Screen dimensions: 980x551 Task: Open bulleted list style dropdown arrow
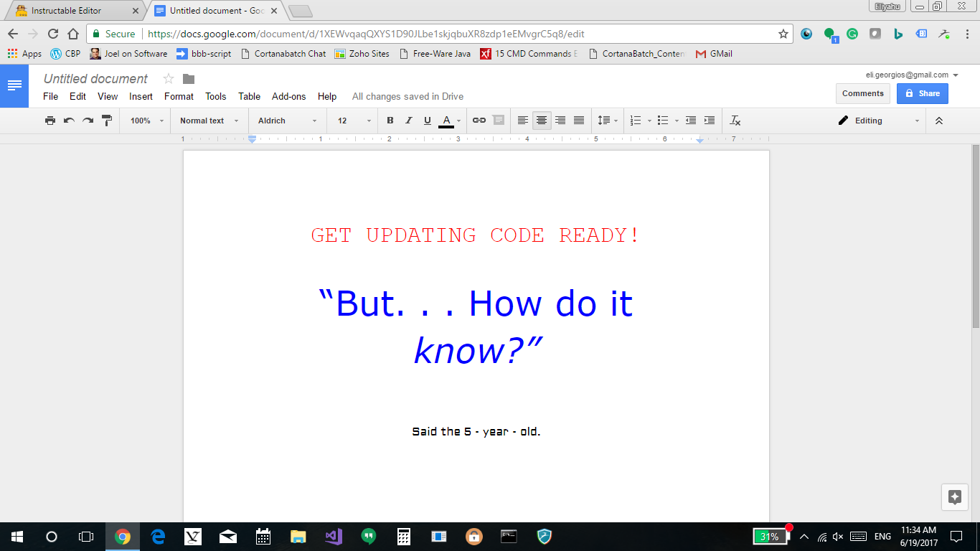(x=677, y=121)
